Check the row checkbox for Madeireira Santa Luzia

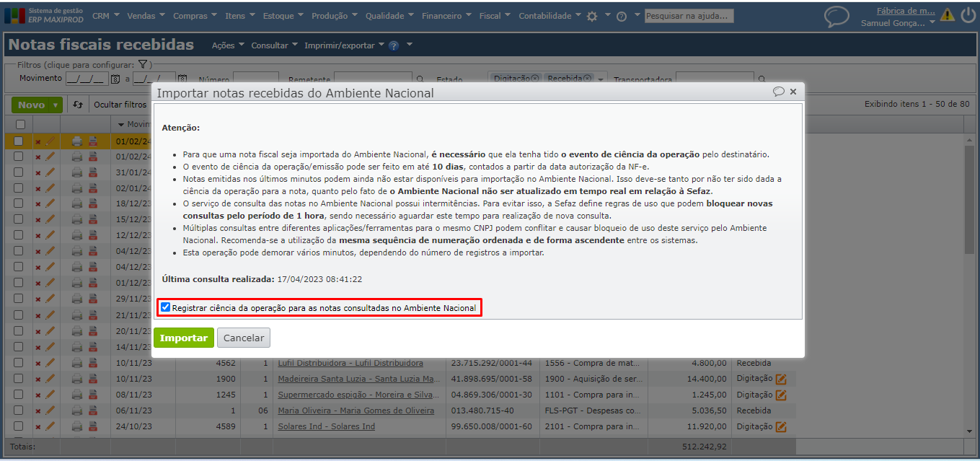[x=19, y=379]
